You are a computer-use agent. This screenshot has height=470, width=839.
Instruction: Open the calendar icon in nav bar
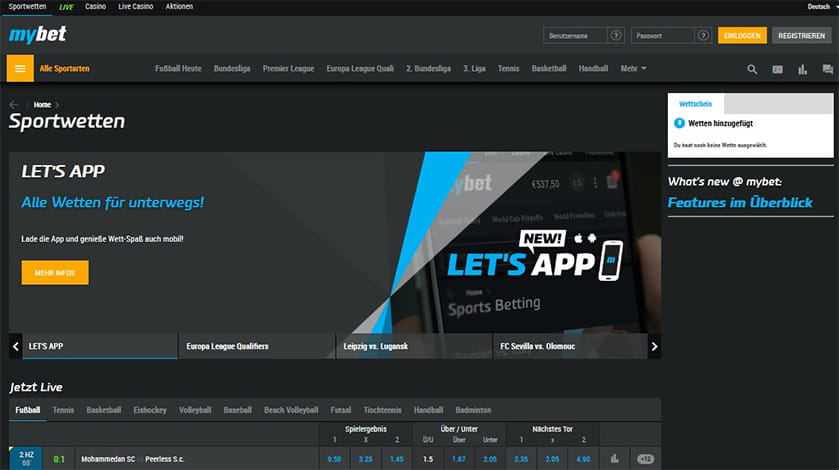(x=777, y=69)
